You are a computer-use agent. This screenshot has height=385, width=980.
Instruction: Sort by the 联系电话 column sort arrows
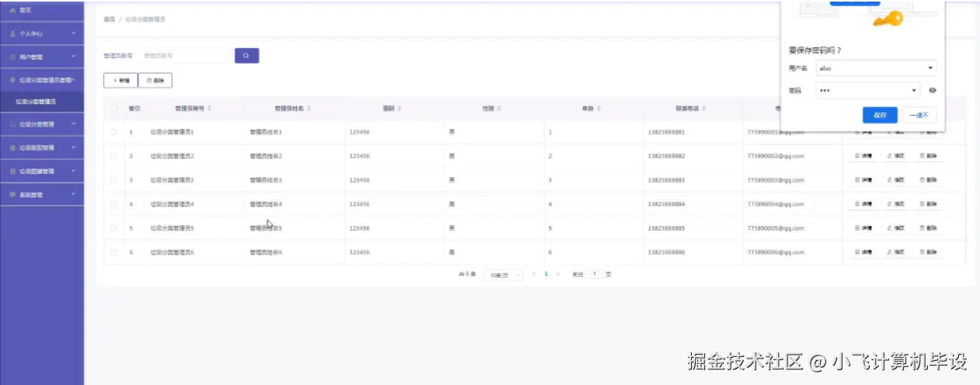[x=704, y=108]
